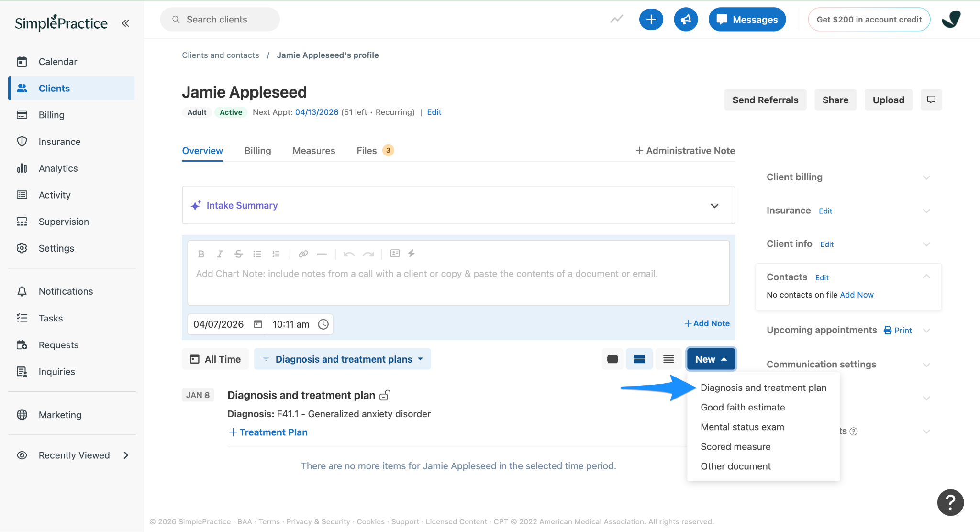Open the analytics trend line icon

point(616,19)
